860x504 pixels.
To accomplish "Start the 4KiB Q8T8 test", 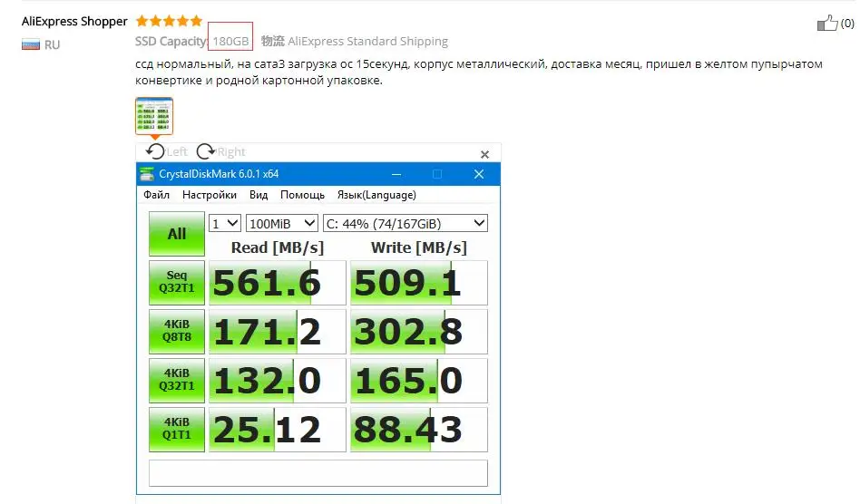I will click(177, 331).
